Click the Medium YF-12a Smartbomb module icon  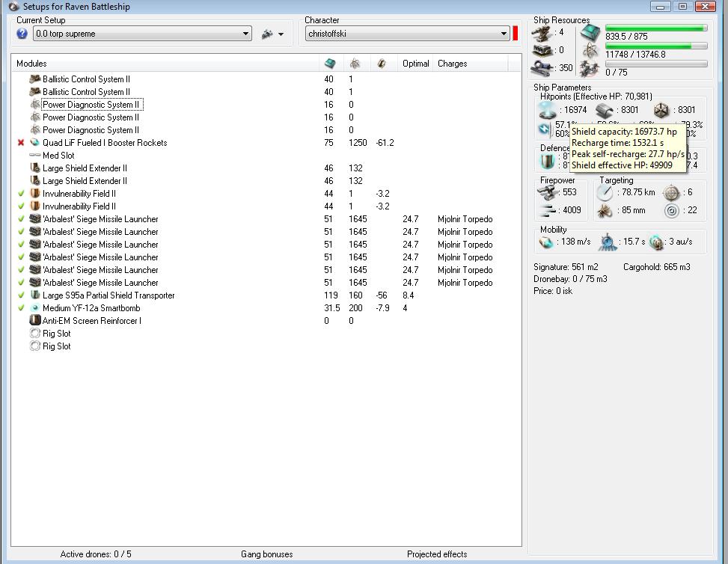(35, 307)
